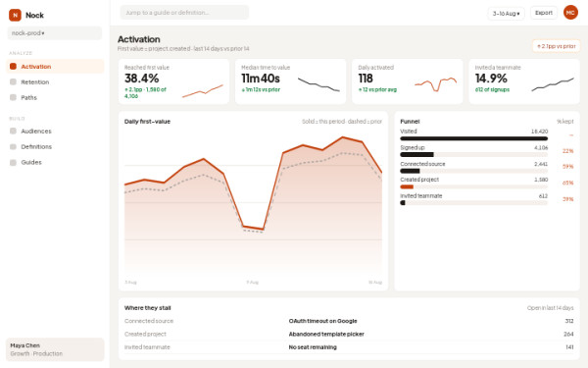588x368 pixels.
Task: Click Daily first-value chart title
Action: tap(147, 122)
